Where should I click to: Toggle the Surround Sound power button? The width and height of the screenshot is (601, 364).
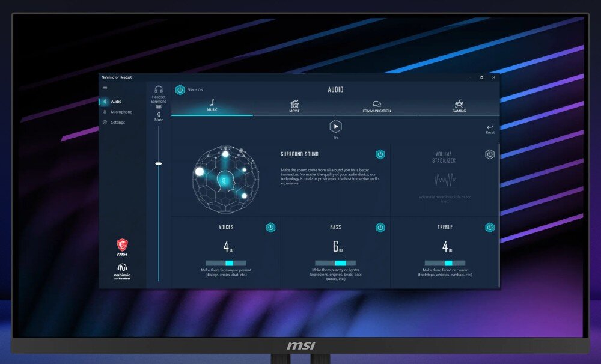pyautogui.click(x=380, y=154)
